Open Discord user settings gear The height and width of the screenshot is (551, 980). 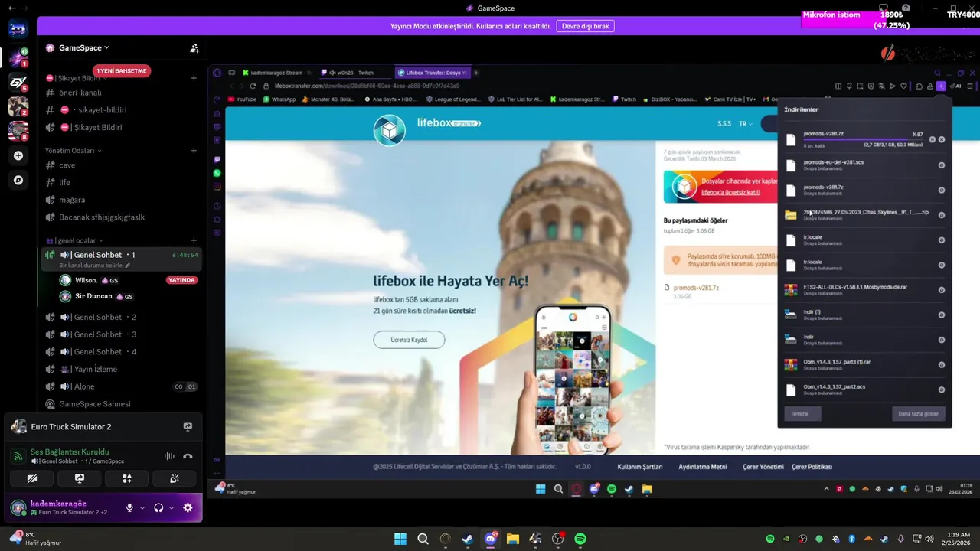[x=188, y=507]
